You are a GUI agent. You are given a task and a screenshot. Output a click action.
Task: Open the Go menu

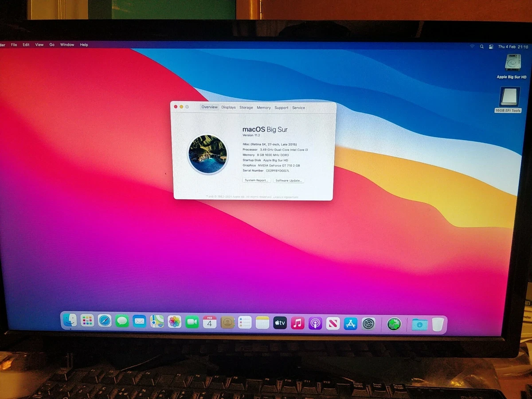(52, 45)
